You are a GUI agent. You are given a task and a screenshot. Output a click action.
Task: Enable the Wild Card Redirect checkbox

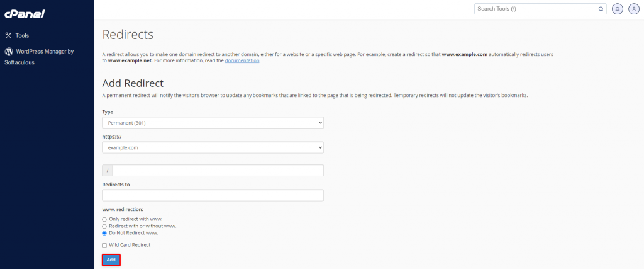(104, 245)
